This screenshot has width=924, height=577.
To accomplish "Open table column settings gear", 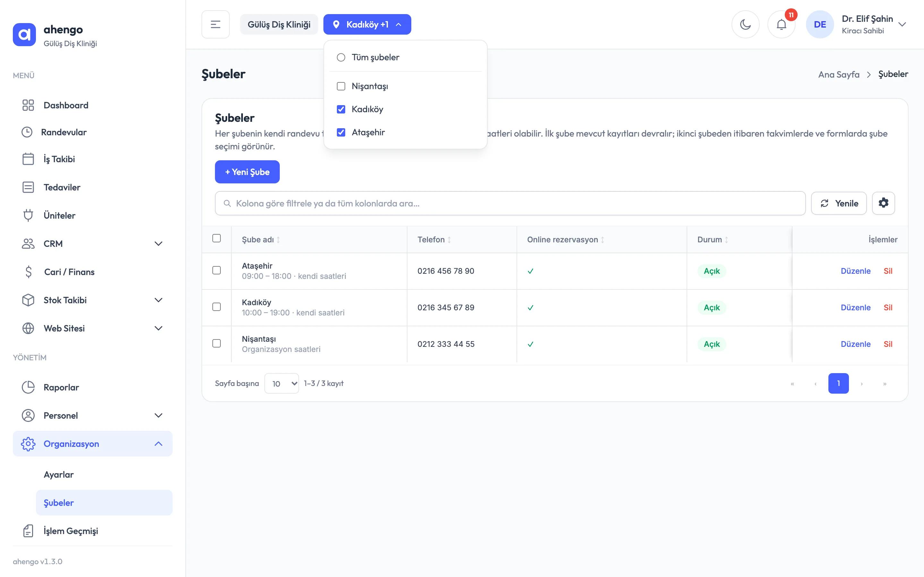I will click(x=883, y=203).
